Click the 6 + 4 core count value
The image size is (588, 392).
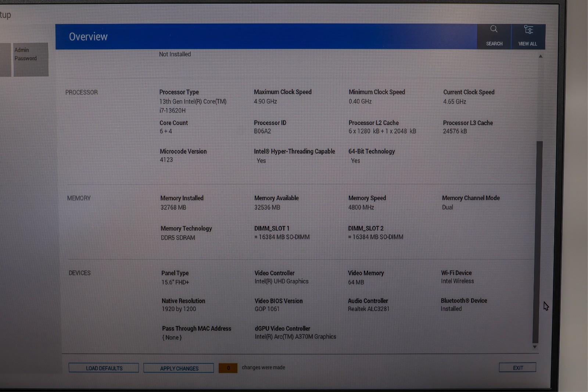(166, 131)
